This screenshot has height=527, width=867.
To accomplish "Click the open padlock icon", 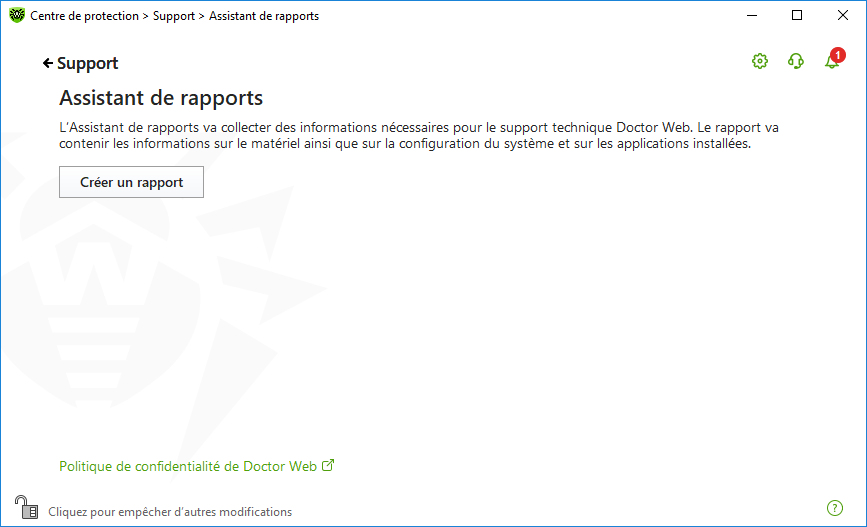I will [x=25, y=506].
